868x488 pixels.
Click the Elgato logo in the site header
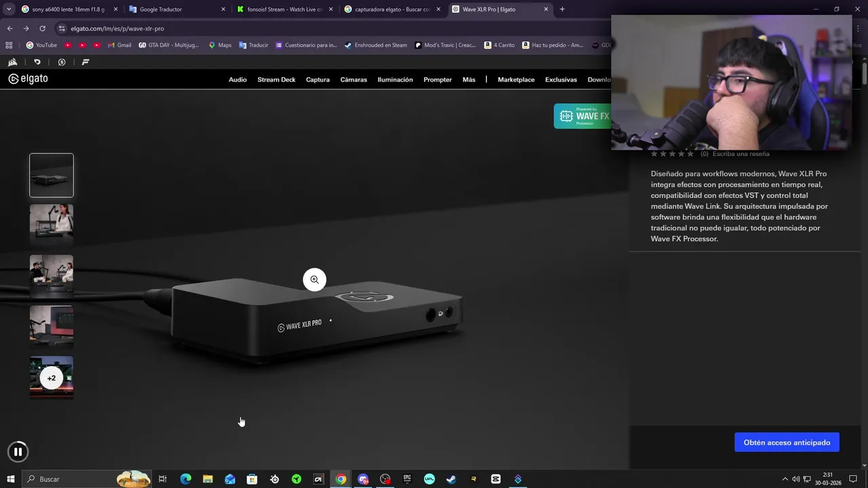click(28, 79)
